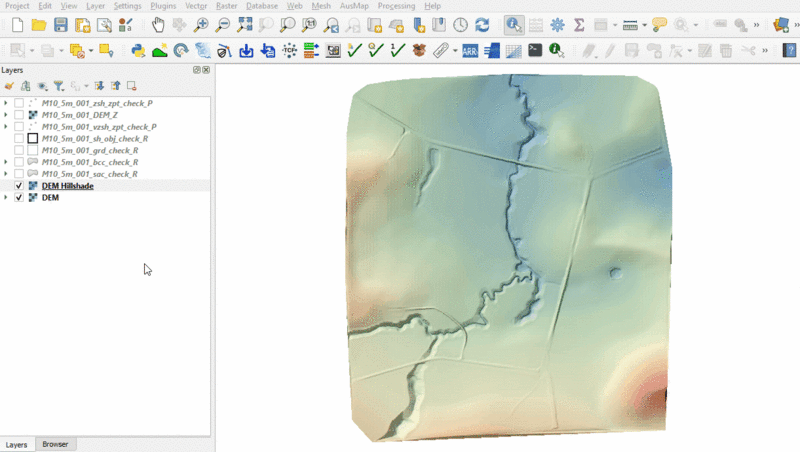Expand the DEM layer tree node

point(6,198)
